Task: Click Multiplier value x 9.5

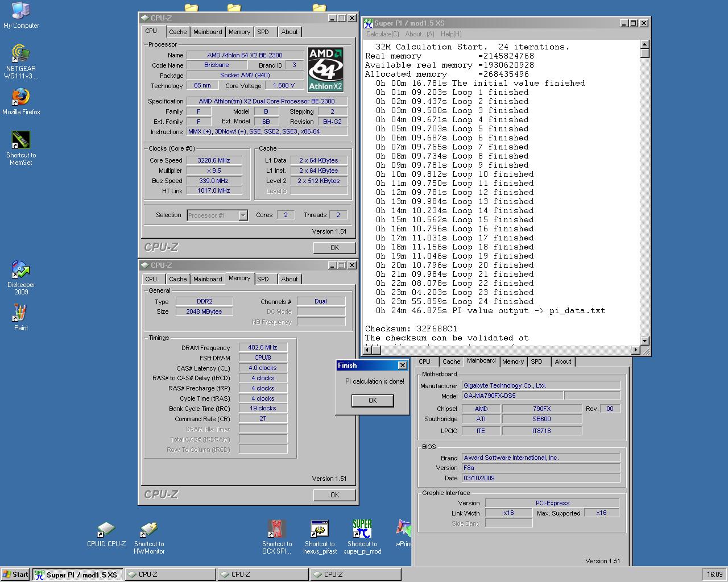Action: coord(214,171)
